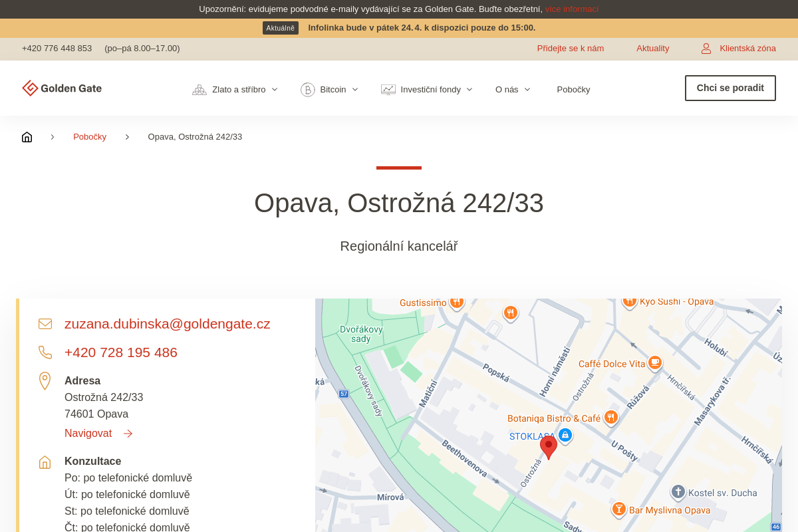Expand Investiční fondy menu chevron
798x532 pixels.
coord(469,90)
